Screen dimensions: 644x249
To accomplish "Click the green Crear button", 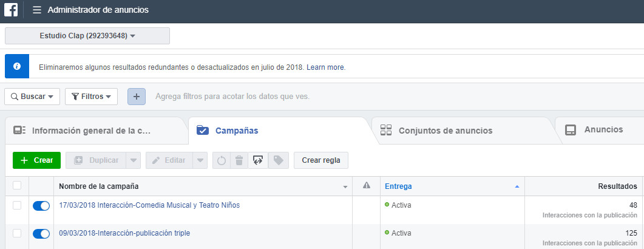I will point(36,160).
